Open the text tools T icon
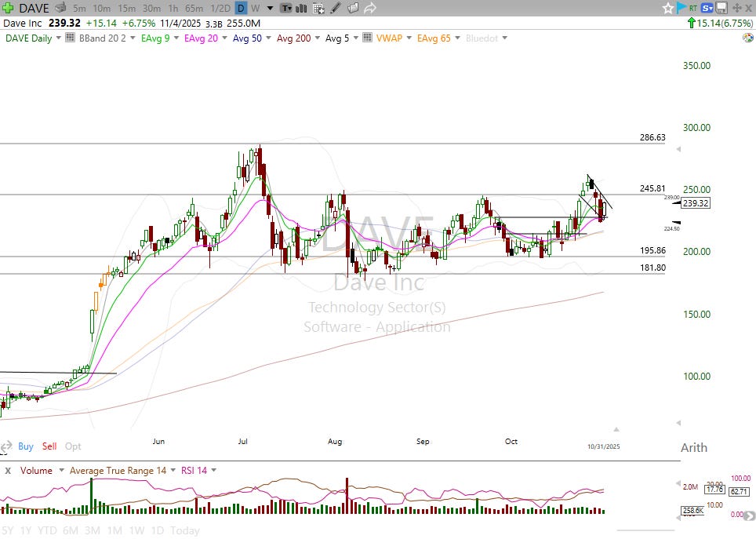The height and width of the screenshot is (539, 756). coord(286,8)
